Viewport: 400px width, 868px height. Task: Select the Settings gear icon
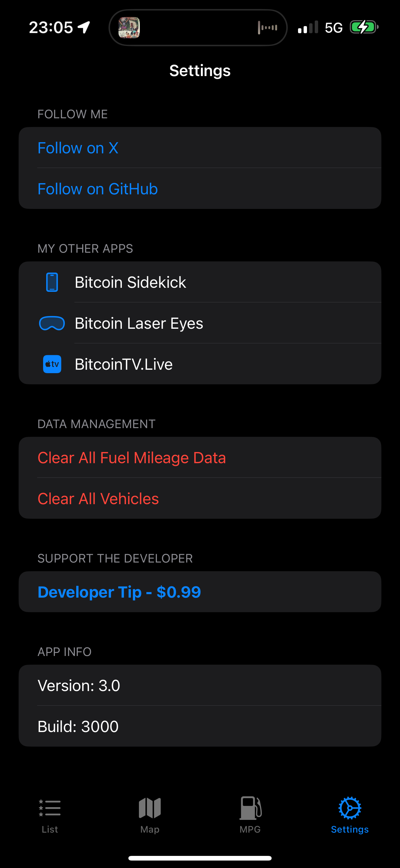pyautogui.click(x=350, y=808)
